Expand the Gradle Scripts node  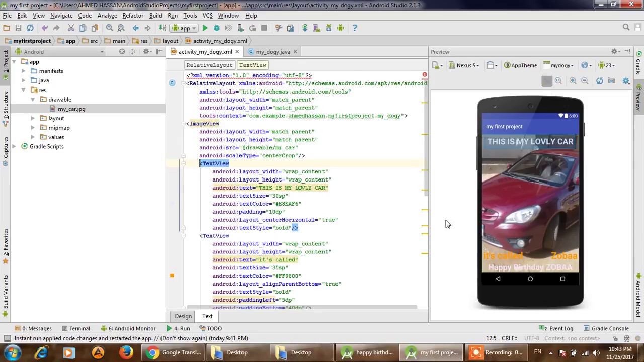click(x=14, y=146)
